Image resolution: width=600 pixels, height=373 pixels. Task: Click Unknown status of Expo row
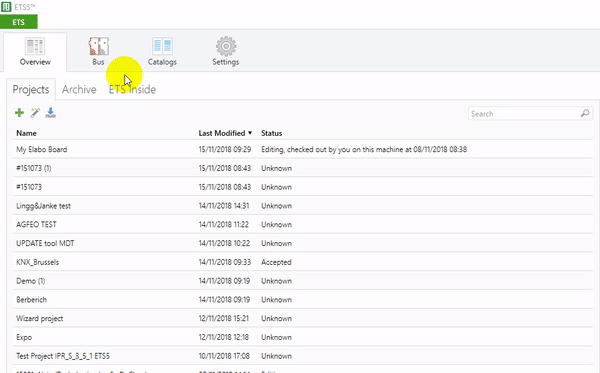276,337
